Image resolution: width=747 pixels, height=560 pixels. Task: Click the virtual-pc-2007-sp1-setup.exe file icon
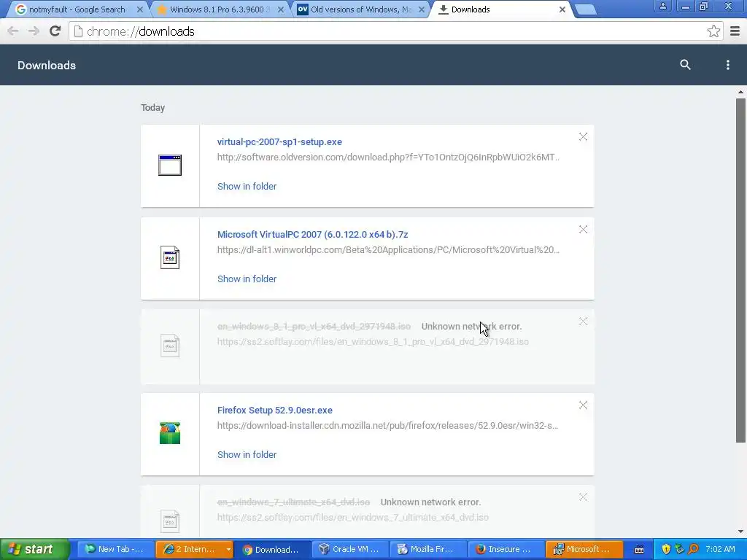(170, 166)
